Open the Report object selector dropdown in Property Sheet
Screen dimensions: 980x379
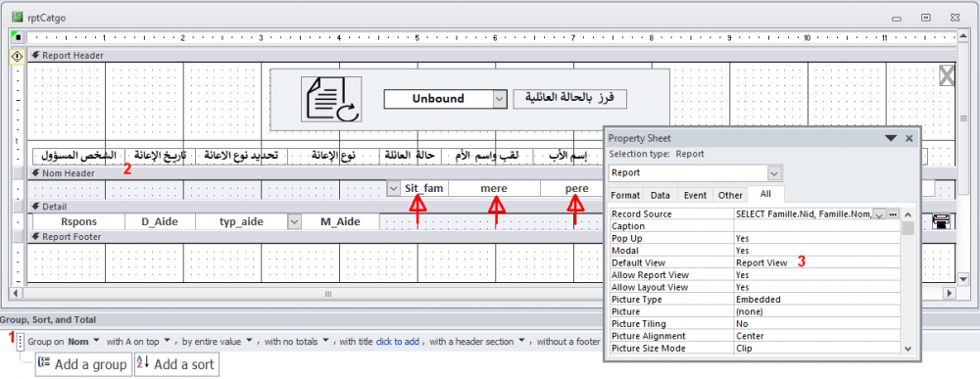[774, 173]
